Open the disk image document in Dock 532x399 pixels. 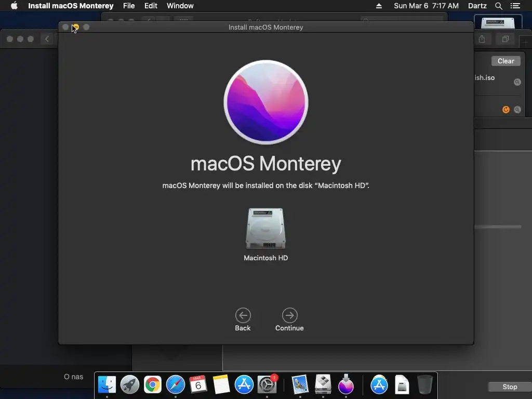[402, 385]
